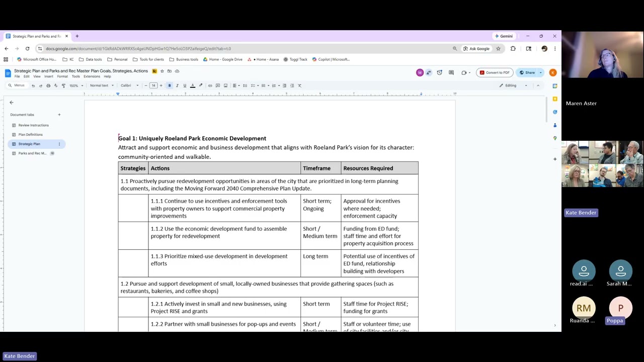This screenshot has height=362, width=644.
Task: Open the Normal text style dropdown
Action: [x=102, y=85]
